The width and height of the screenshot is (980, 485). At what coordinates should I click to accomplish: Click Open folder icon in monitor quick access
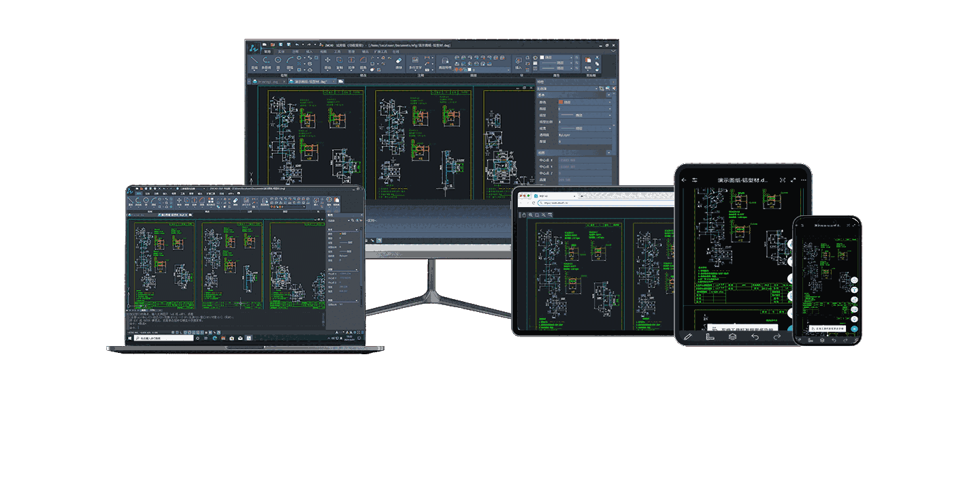(272, 44)
